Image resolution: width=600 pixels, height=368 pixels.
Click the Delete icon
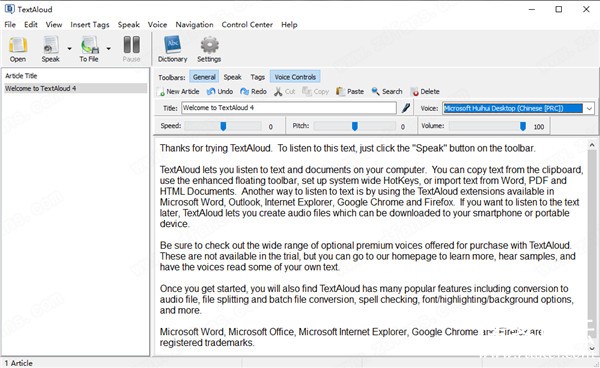pyautogui.click(x=414, y=92)
